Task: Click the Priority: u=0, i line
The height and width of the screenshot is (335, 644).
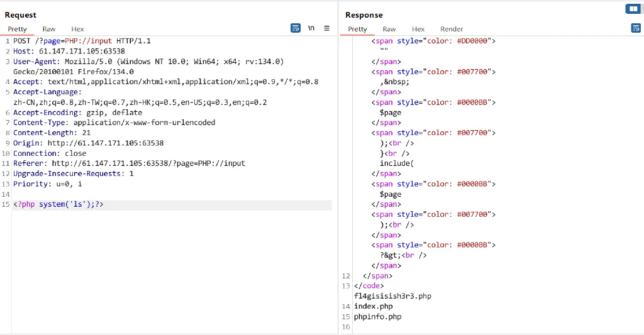Action: click(48, 184)
